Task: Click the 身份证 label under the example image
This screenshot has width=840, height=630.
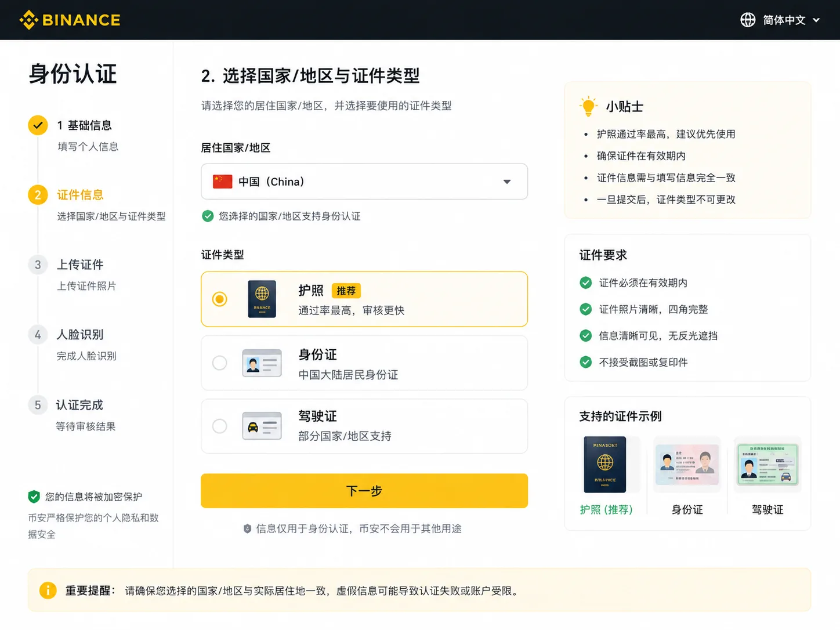Action: point(687,509)
